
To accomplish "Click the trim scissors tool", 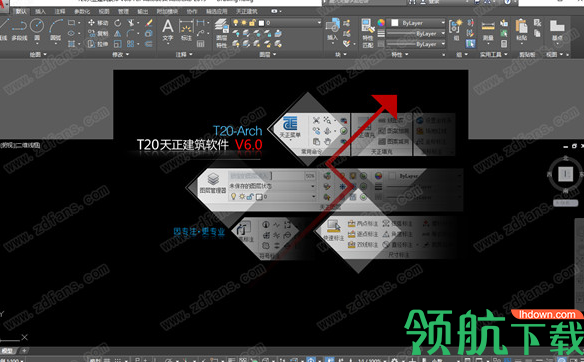I will pos(131,23).
